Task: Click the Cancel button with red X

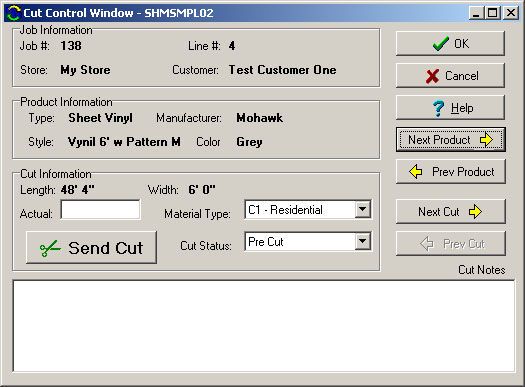Action: pos(450,76)
